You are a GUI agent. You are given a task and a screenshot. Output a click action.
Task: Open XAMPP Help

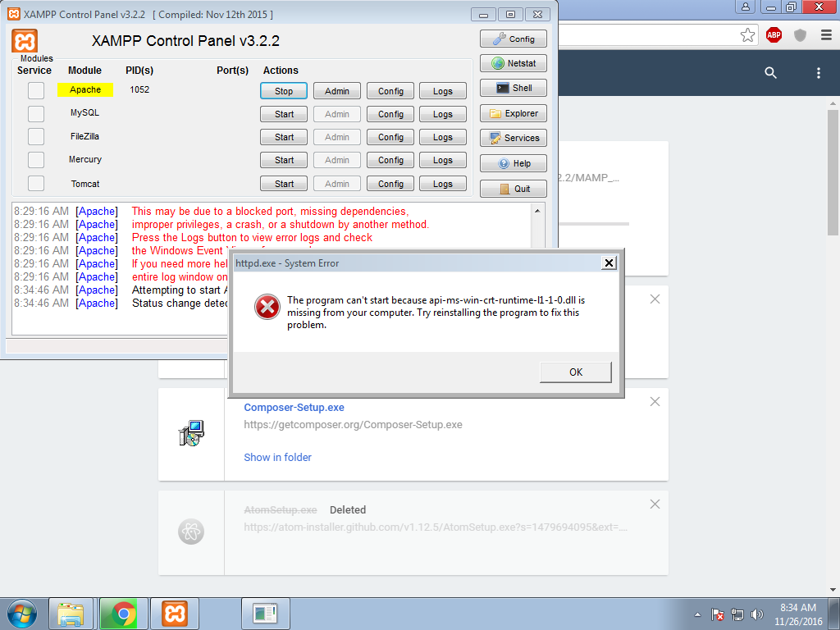click(x=514, y=163)
